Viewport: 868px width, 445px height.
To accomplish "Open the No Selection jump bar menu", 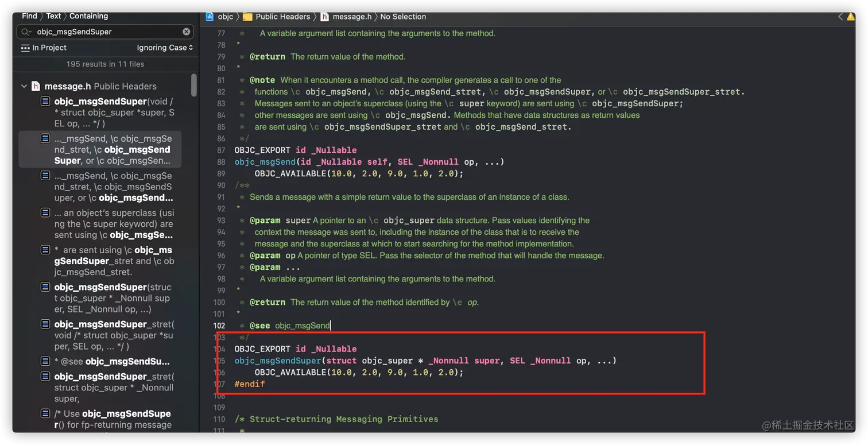I will click(403, 17).
